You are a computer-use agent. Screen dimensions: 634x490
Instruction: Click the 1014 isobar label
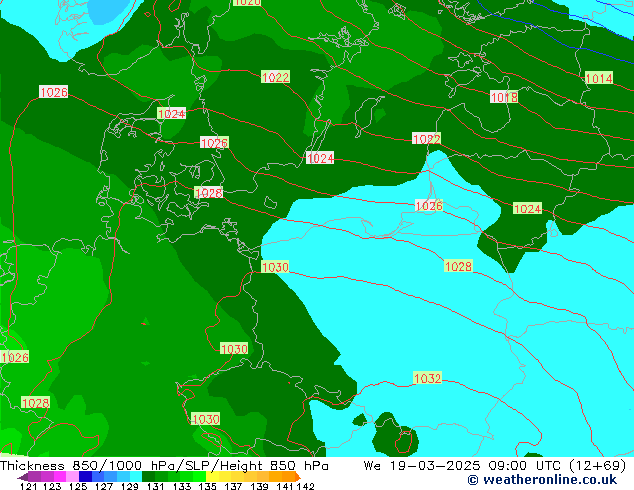[599, 78]
